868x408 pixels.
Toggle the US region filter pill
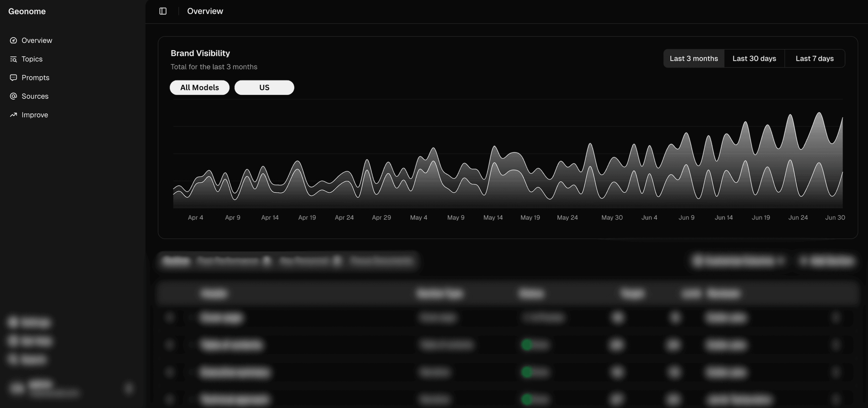pyautogui.click(x=264, y=87)
